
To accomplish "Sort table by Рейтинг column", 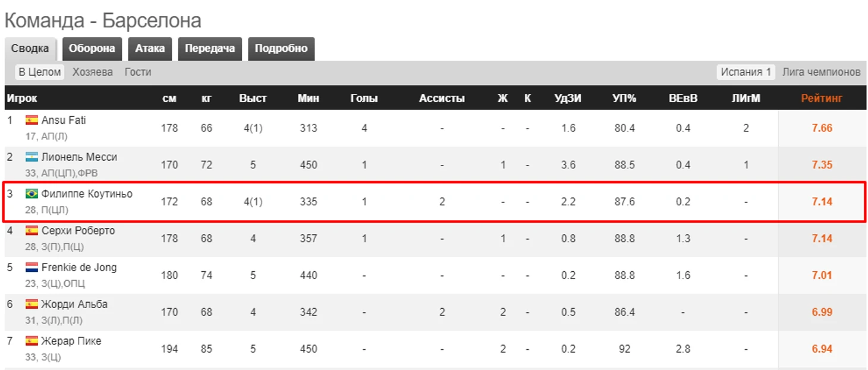I will [x=822, y=99].
